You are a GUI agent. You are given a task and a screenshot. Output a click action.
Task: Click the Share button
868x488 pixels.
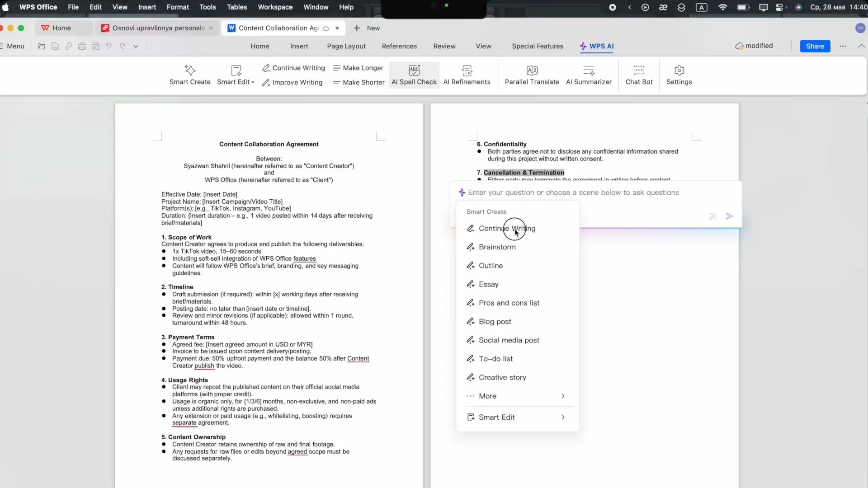[x=815, y=46]
